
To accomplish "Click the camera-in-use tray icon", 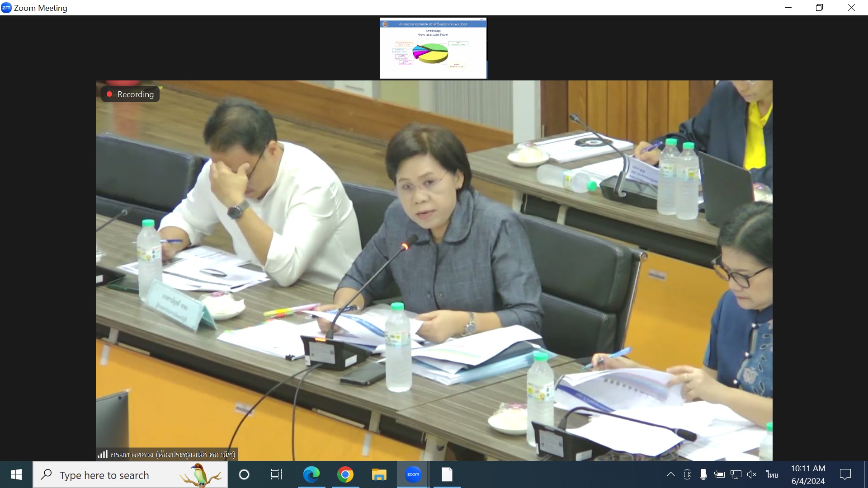I will (x=687, y=474).
